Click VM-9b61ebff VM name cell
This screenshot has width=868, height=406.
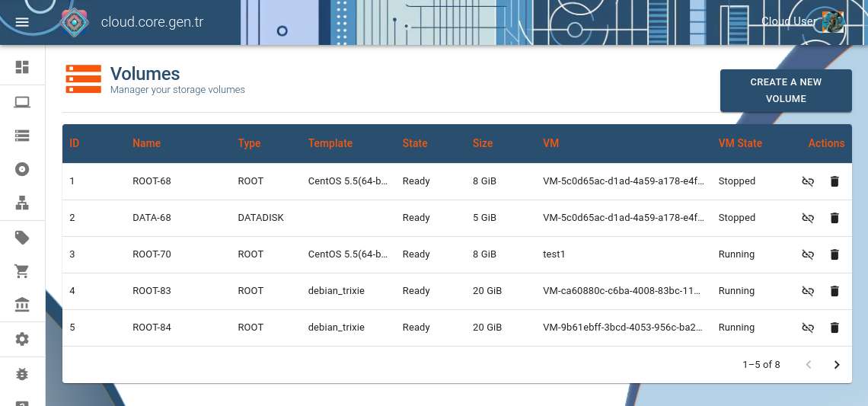(624, 328)
